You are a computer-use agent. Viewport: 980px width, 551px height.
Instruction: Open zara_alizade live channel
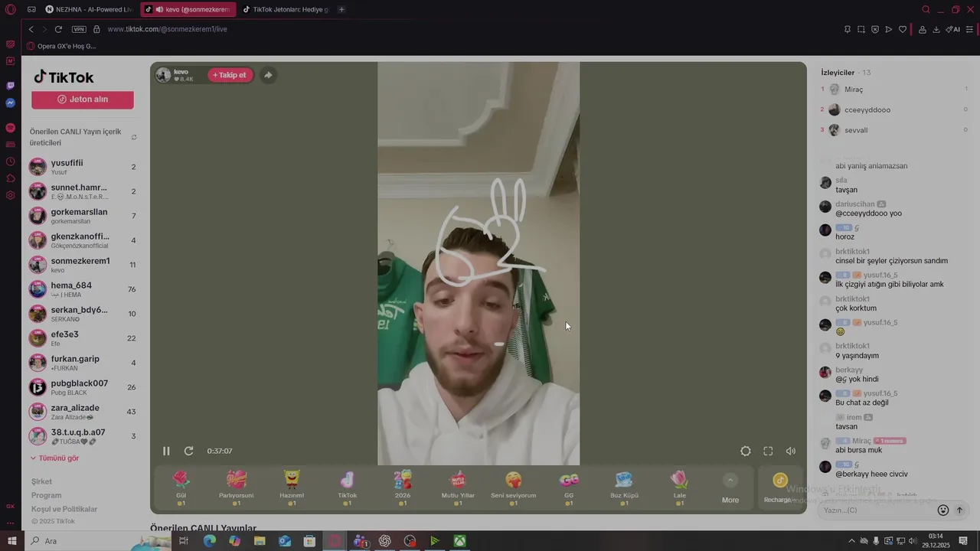pos(83,412)
